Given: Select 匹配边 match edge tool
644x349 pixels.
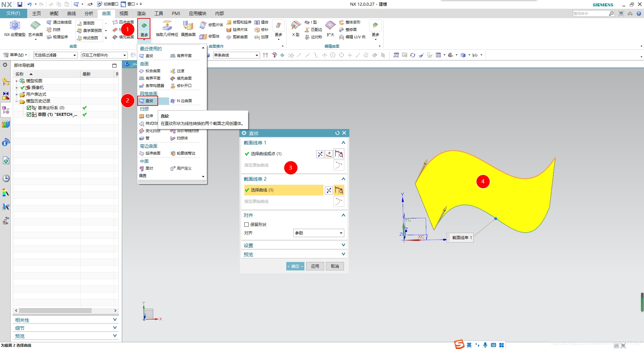Looking at the screenshot, I should pos(313,30).
